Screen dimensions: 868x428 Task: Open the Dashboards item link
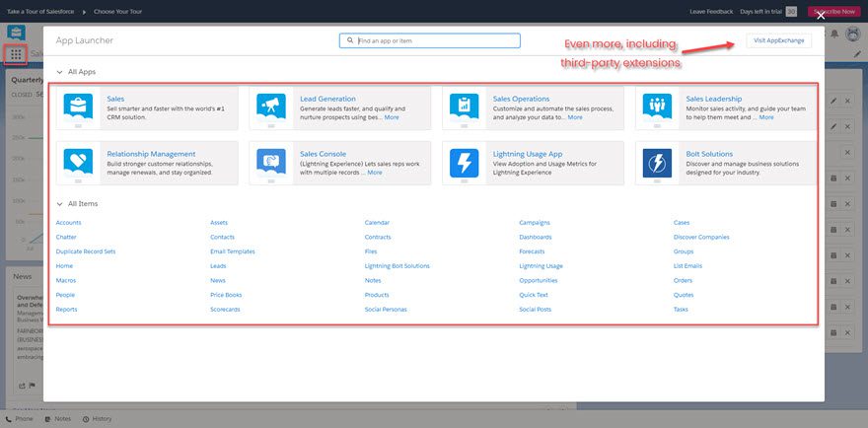[x=536, y=237]
